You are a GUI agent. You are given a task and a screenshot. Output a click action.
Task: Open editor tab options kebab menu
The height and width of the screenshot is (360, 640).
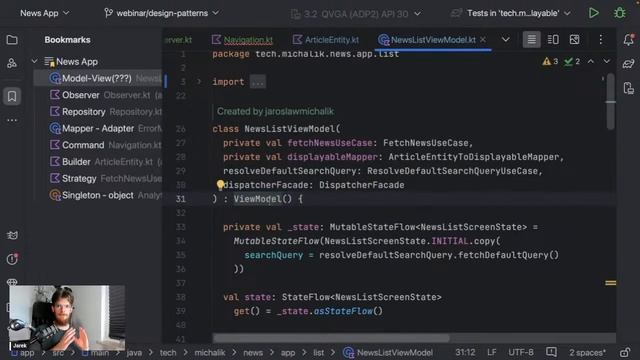(600, 40)
